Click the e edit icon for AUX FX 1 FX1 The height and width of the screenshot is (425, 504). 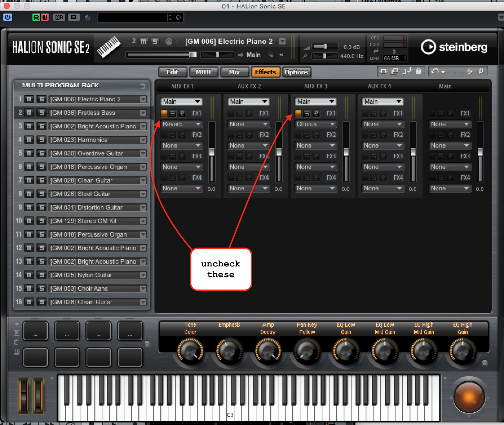click(x=182, y=113)
